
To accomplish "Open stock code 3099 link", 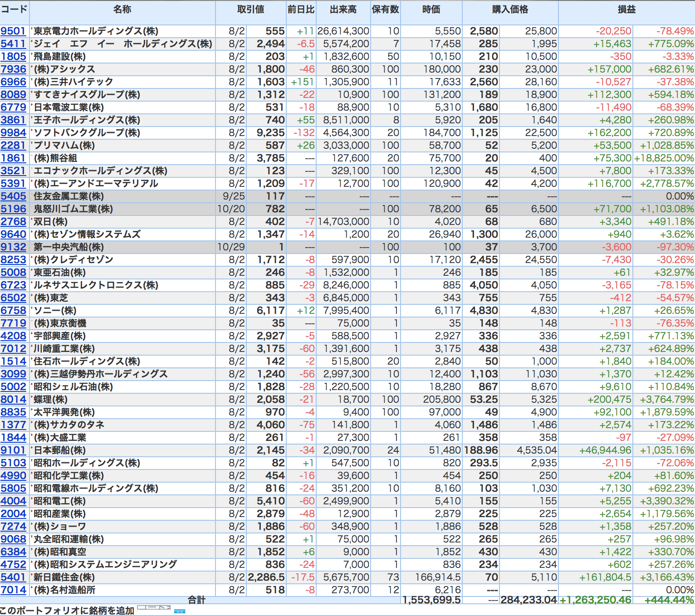I will (13, 374).
